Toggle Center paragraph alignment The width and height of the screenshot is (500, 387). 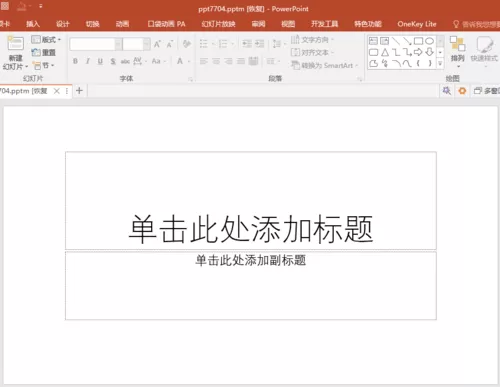(x=216, y=61)
